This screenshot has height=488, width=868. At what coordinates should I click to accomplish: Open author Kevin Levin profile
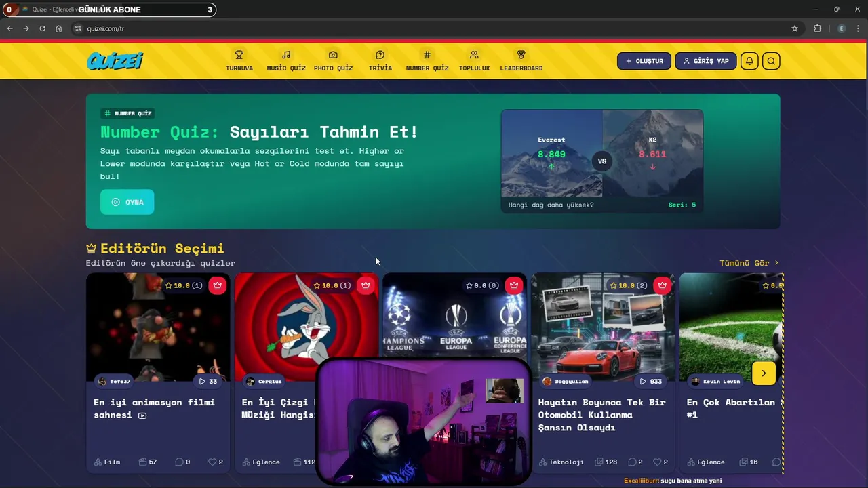click(x=715, y=381)
